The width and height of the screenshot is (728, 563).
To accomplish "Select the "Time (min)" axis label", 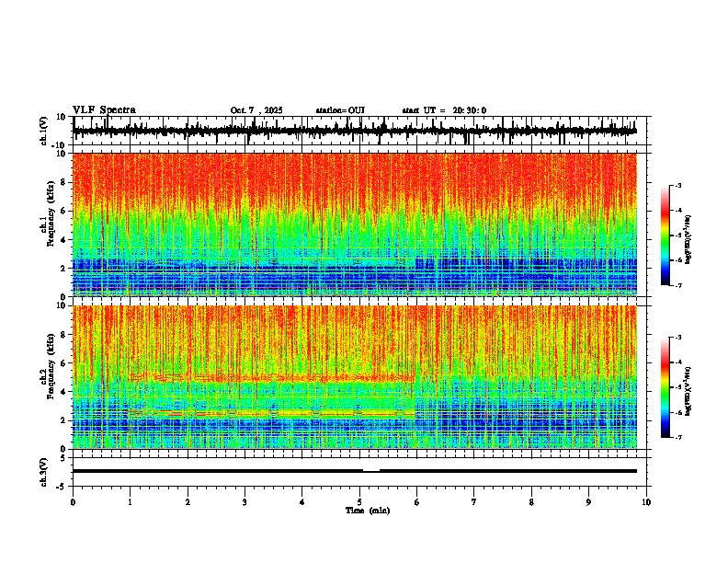I will tap(368, 511).
